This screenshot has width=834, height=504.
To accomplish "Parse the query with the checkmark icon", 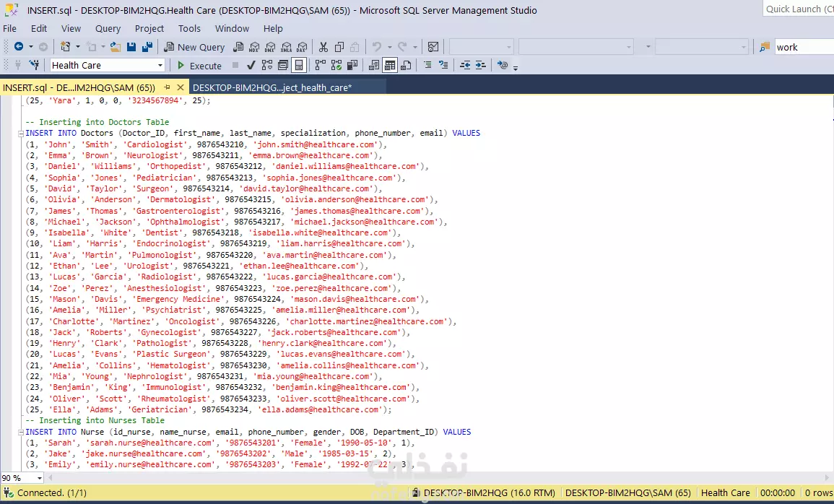I will pyautogui.click(x=251, y=65).
